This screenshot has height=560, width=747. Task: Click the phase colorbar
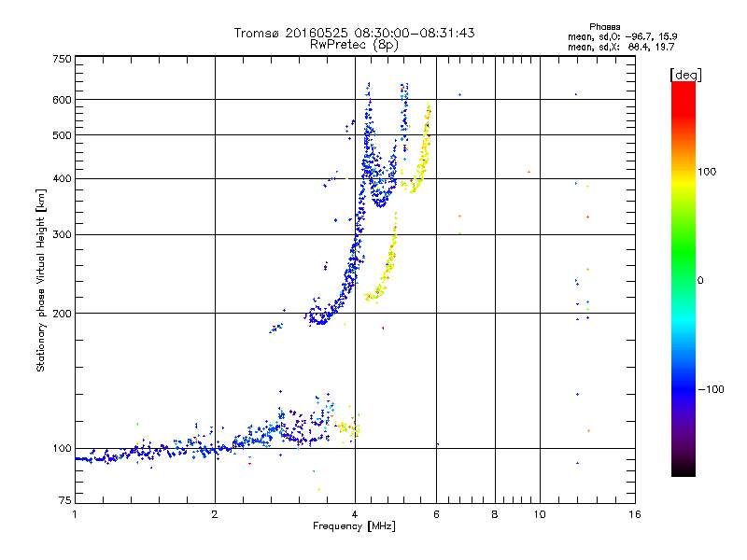(684, 279)
